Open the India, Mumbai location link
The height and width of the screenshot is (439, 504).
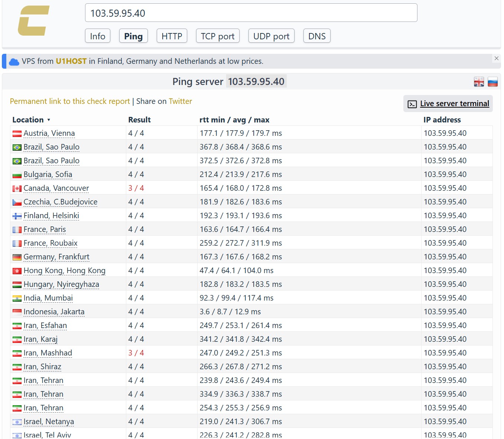click(48, 298)
